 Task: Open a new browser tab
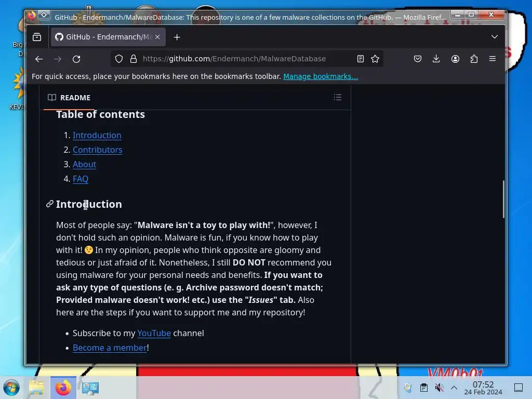point(177,37)
